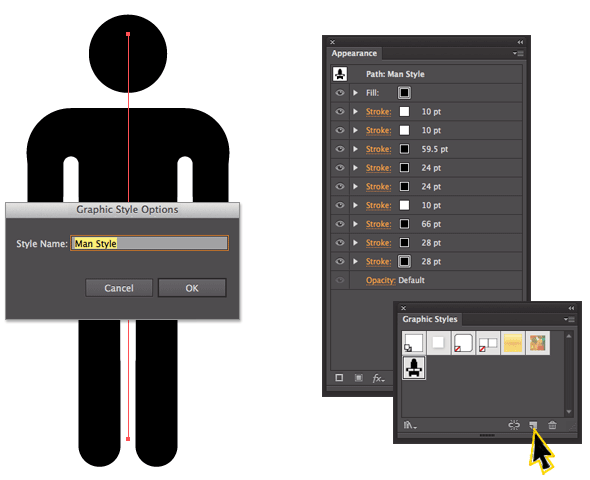Toggle visibility of 66 pt stroke
590x480 pixels.
[x=340, y=224]
